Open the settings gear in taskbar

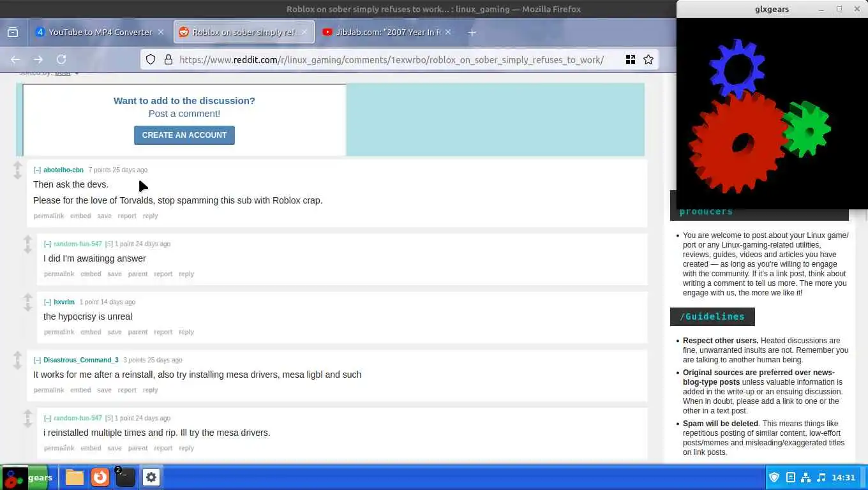coord(151,477)
